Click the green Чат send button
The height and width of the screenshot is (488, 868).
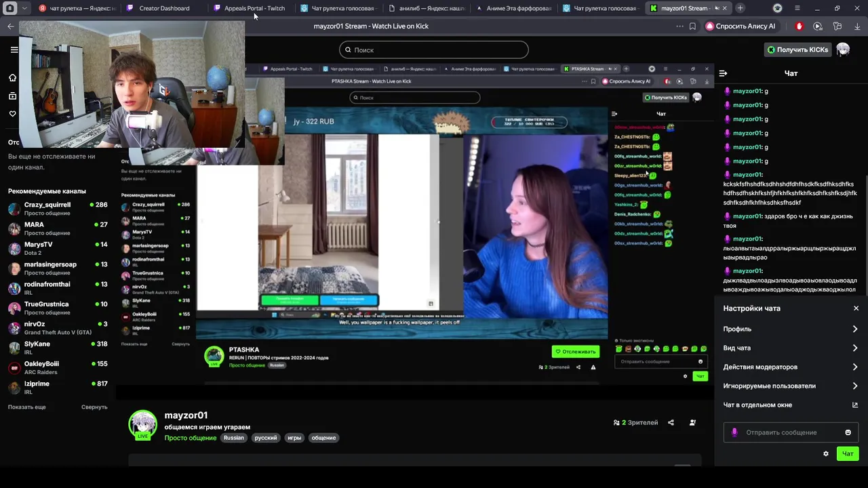pyautogui.click(x=848, y=454)
